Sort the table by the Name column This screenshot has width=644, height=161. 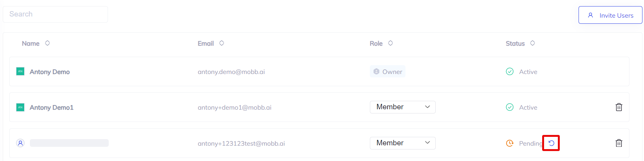[47, 43]
